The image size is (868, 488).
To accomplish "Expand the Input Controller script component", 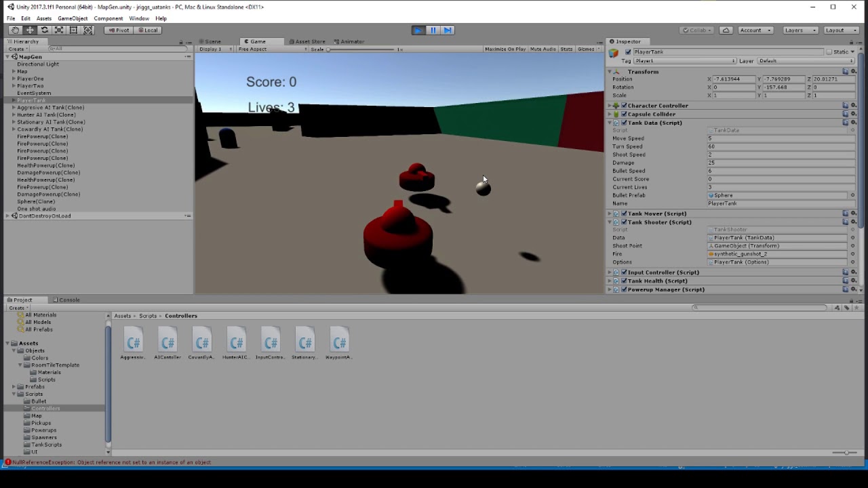I will click(x=609, y=272).
